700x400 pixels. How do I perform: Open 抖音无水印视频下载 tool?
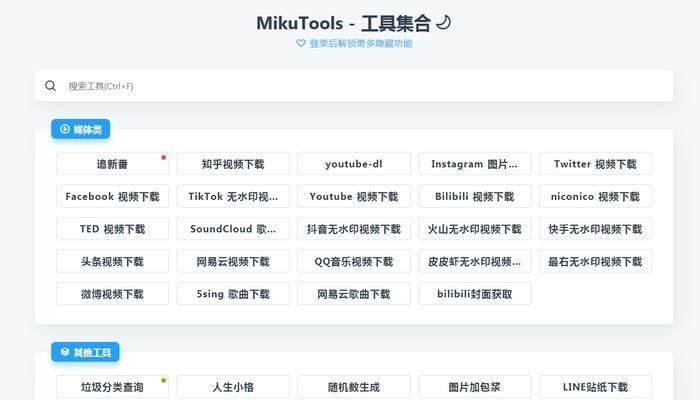coord(354,229)
